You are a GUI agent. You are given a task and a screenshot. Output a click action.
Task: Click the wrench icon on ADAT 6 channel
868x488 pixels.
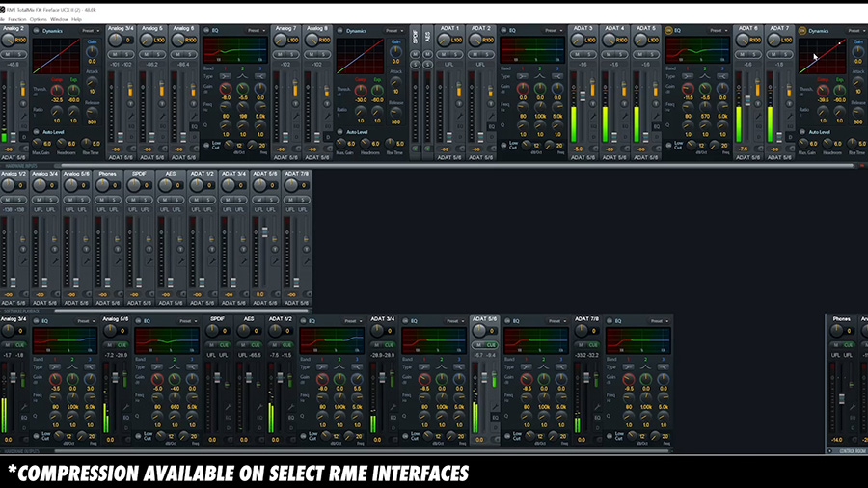click(758, 116)
